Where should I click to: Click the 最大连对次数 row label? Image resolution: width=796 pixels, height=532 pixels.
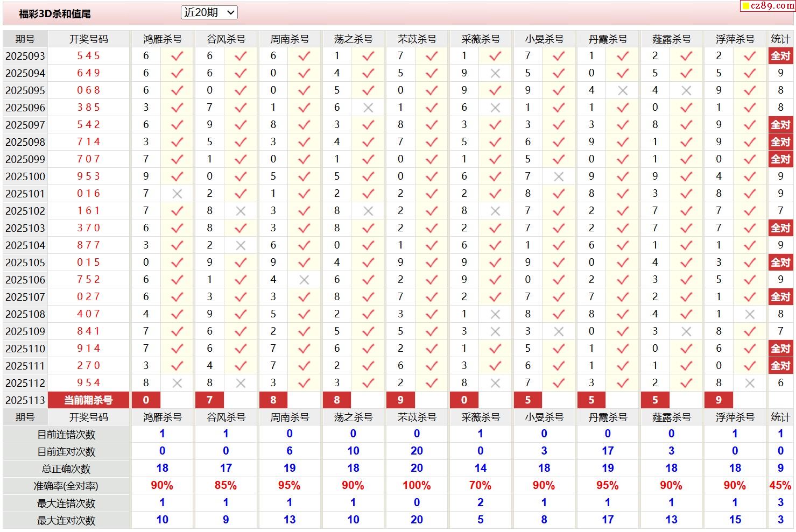pyautogui.click(x=66, y=521)
